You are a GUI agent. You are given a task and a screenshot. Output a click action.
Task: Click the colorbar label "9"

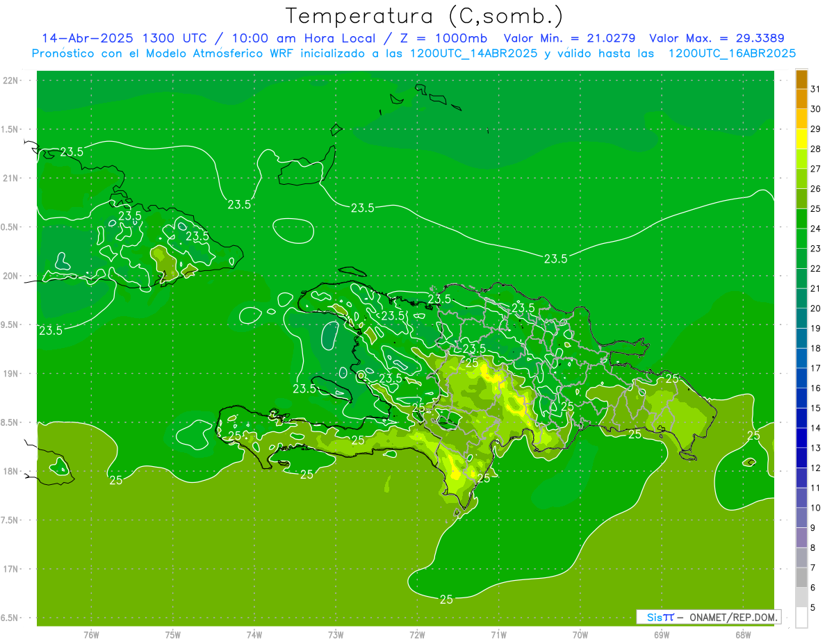[x=813, y=528]
